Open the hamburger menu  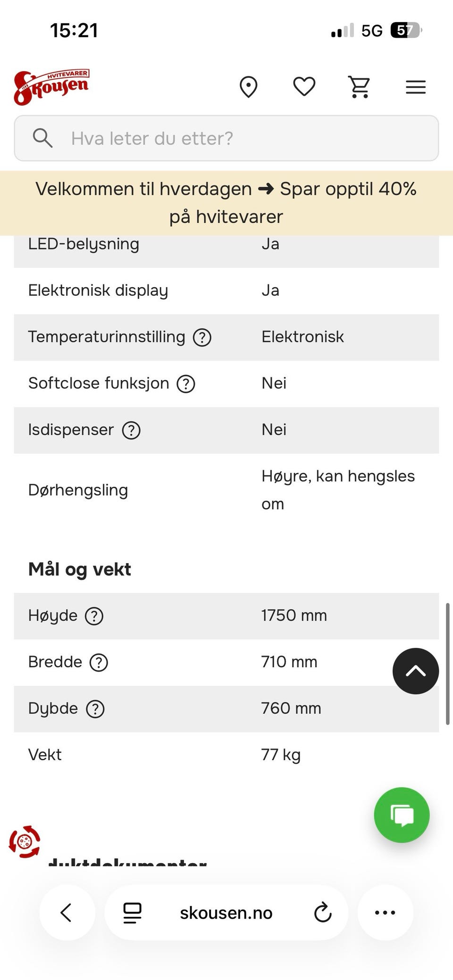[416, 87]
